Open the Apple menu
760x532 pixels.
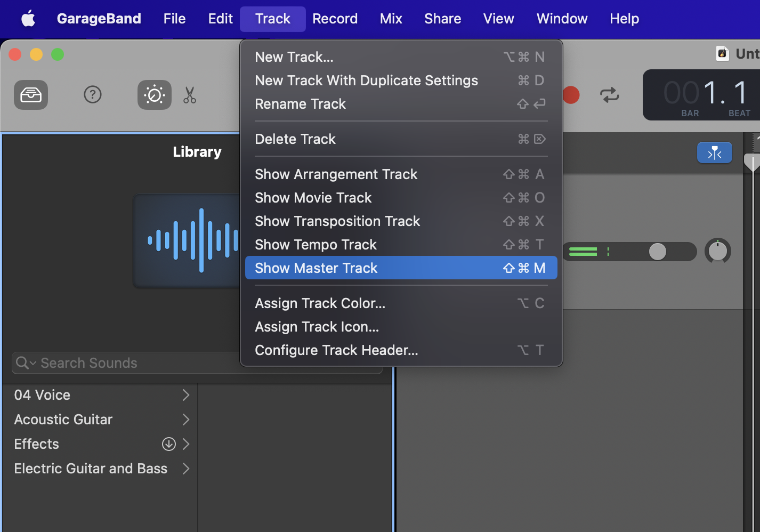tap(28, 19)
